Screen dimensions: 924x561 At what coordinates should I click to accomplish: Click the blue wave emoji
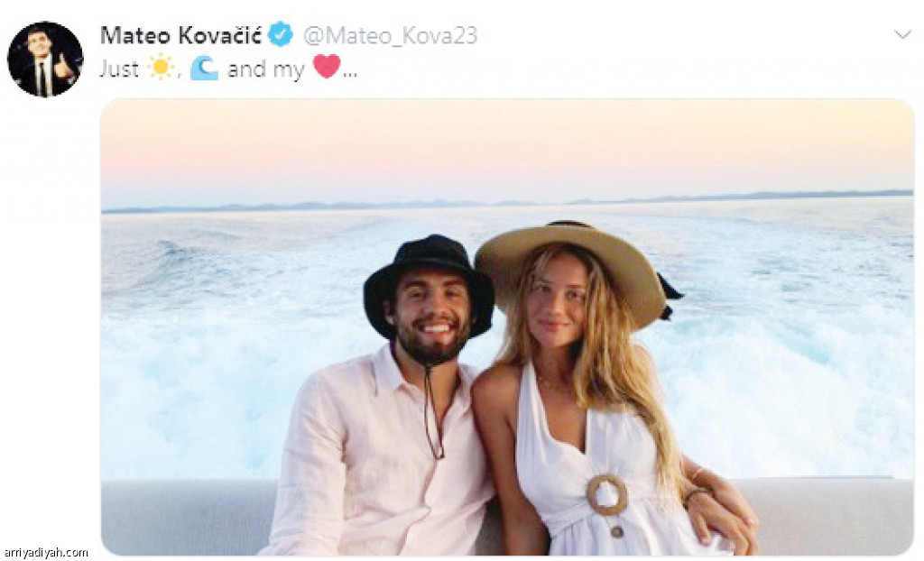205,69
